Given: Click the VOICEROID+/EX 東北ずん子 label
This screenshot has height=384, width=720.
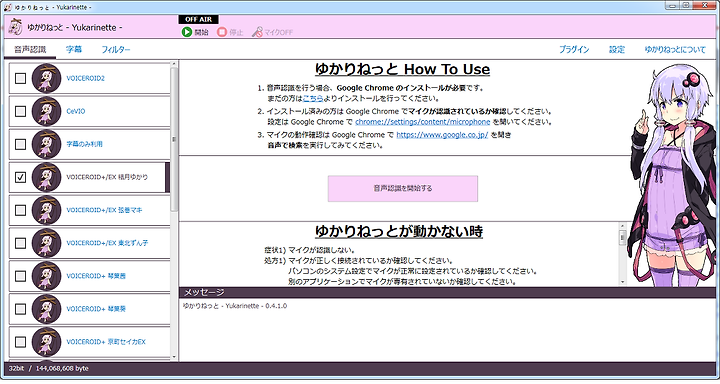Looking at the screenshot, I should coord(107,243).
